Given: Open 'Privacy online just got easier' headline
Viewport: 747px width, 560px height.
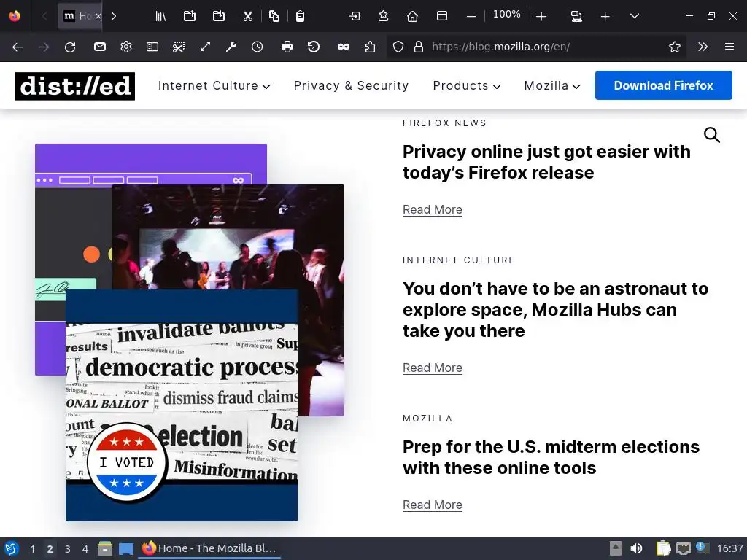Looking at the screenshot, I should point(546,162).
